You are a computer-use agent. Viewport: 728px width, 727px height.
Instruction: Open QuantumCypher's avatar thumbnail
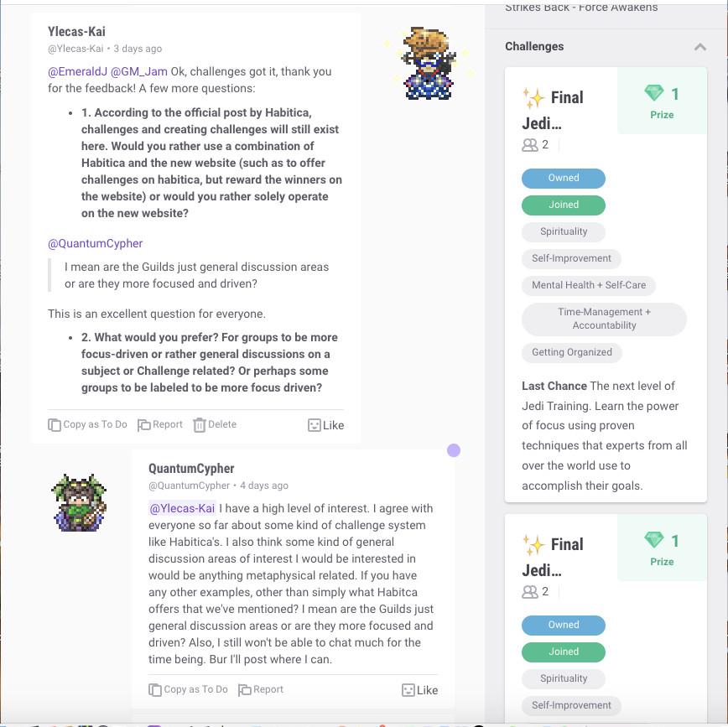click(x=80, y=503)
